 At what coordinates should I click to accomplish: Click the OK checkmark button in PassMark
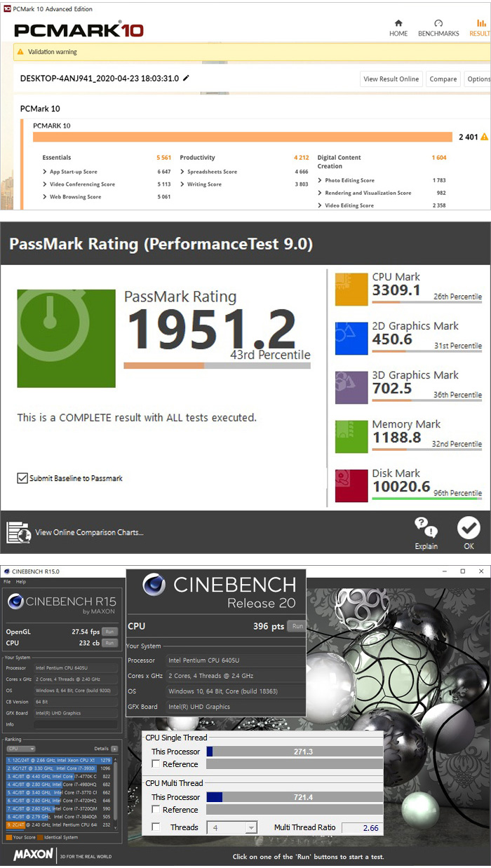(x=469, y=534)
